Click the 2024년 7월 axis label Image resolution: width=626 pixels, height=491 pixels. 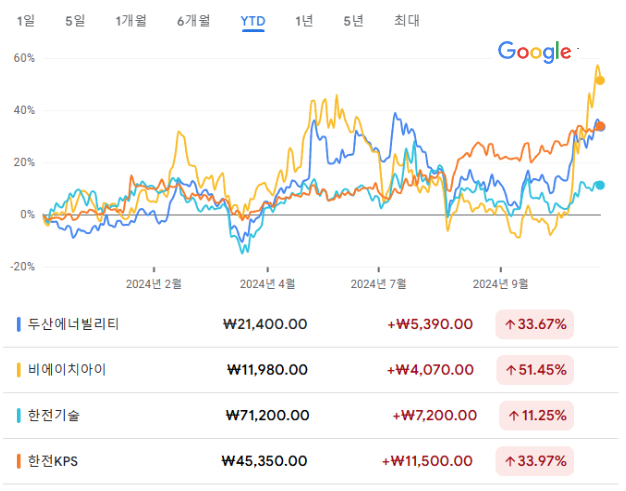click(378, 284)
